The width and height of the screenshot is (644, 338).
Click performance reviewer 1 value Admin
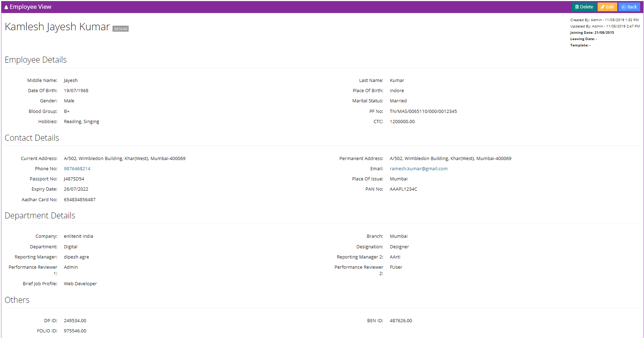point(71,267)
